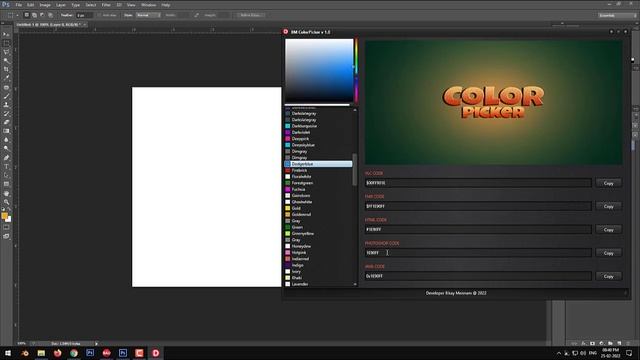This screenshot has height=360, width=640.
Task: Click the Feather input field
Action: [x=84, y=15]
